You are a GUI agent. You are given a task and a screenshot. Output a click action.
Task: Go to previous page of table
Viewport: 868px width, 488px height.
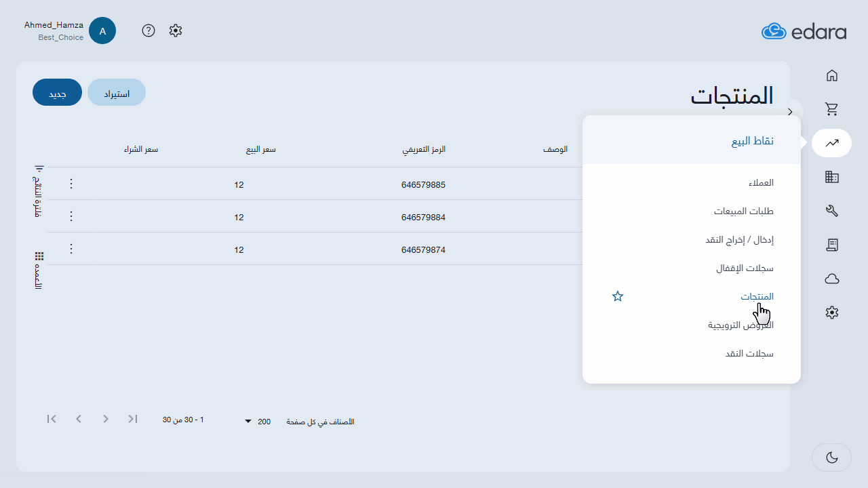pyautogui.click(x=79, y=419)
